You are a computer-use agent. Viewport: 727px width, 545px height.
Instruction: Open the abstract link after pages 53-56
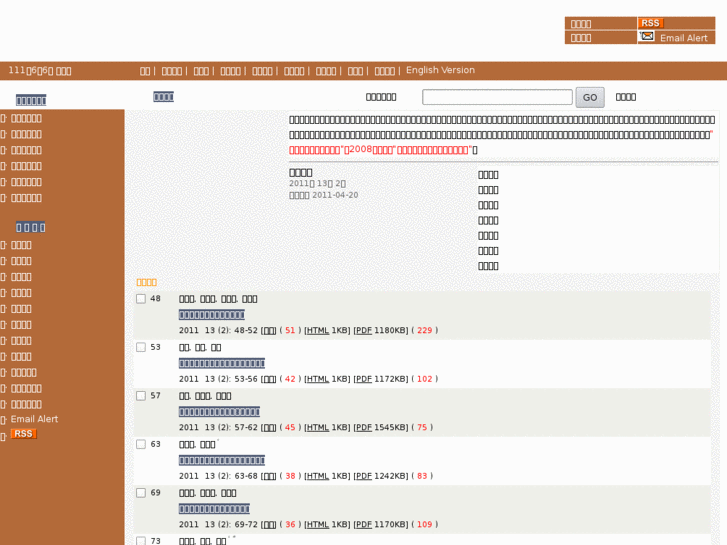click(268, 379)
